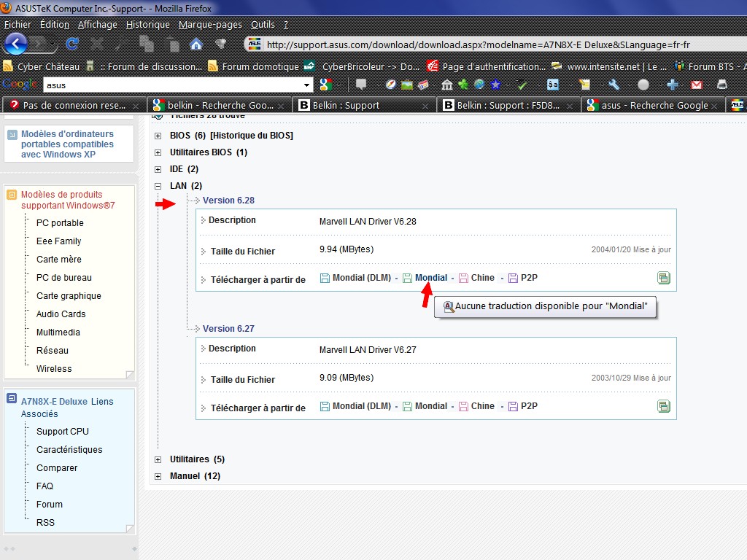
Task: Click the green details icon in the Version 6.28 row
Action: click(664, 278)
